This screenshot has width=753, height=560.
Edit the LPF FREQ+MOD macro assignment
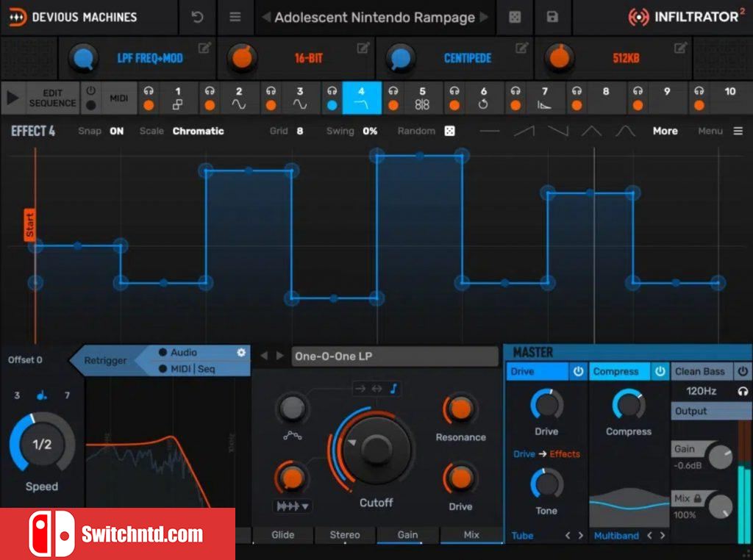point(204,48)
